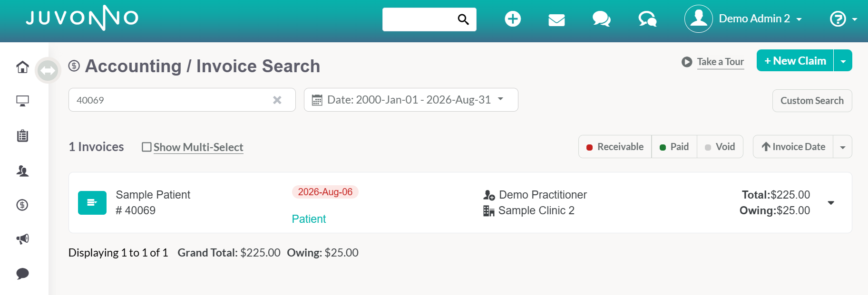
Task: Open the patients sidebar icon
Action: pos(22,171)
